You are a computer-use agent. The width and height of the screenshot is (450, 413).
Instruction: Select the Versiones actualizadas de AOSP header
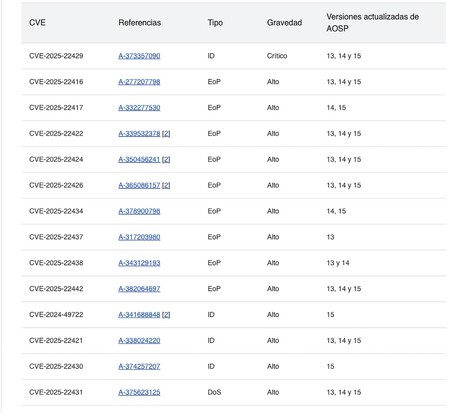(373, 23)
